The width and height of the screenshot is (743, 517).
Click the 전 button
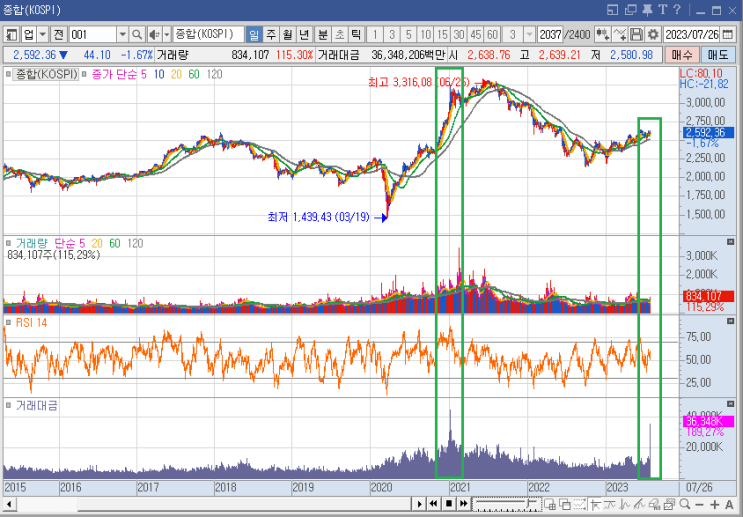[x=59, y=35]
